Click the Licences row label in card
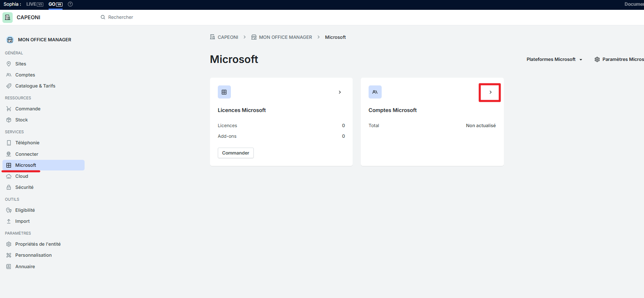The height and width of the screenshot is (298, 644). coord(228,125)
